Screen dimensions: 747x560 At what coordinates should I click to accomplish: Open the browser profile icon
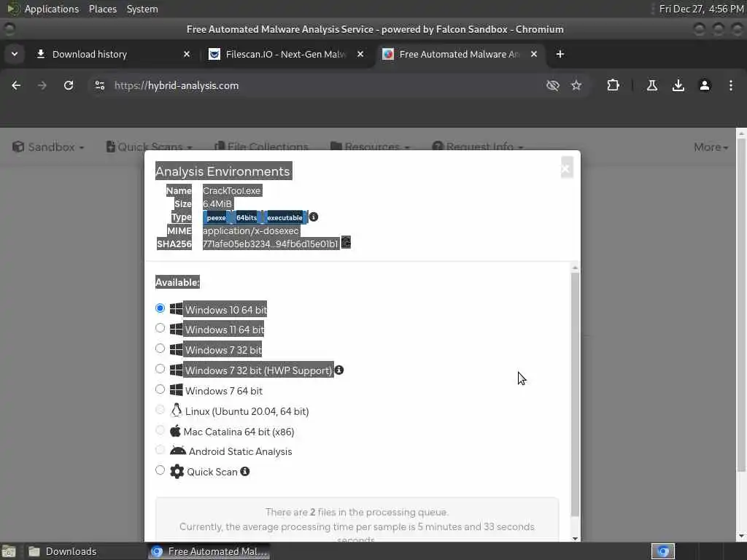[x=705, y=86]
